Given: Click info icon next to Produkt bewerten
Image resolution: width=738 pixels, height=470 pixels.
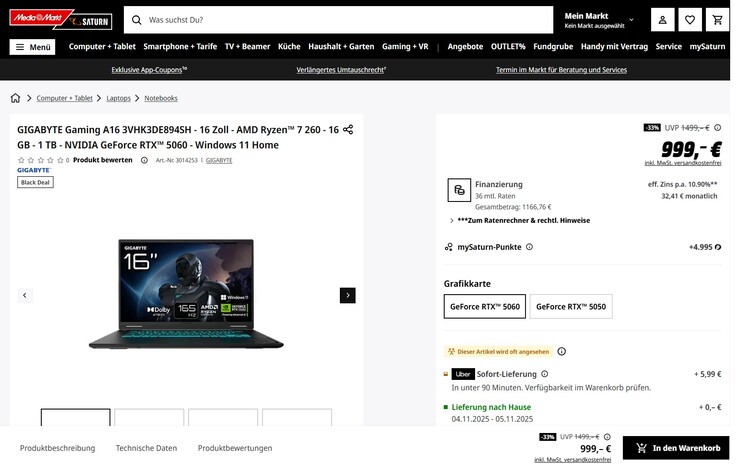Looking at the screenshot, I should tap(144, 160).
